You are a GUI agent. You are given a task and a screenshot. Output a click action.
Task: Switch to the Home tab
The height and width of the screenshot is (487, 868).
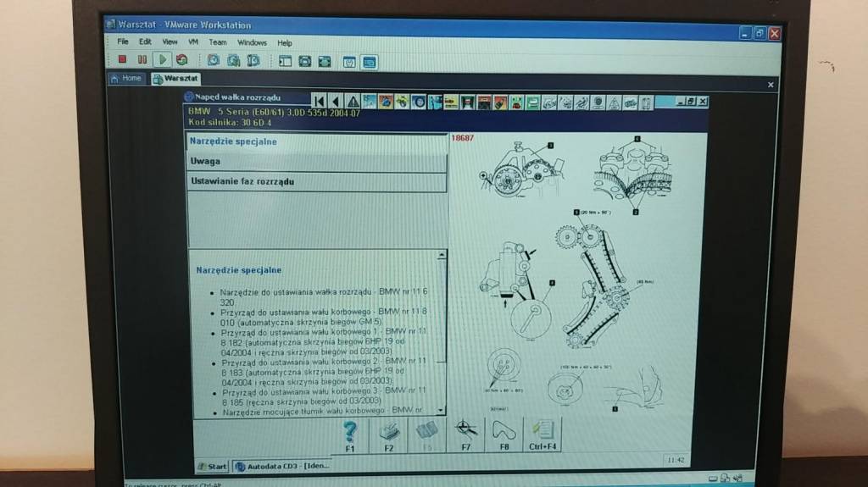[127, 79]
